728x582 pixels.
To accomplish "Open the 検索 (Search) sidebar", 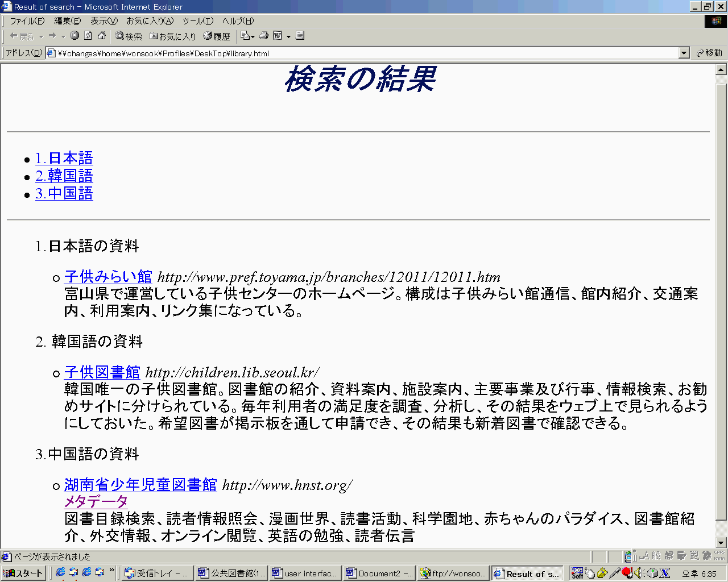I will 127,35.
